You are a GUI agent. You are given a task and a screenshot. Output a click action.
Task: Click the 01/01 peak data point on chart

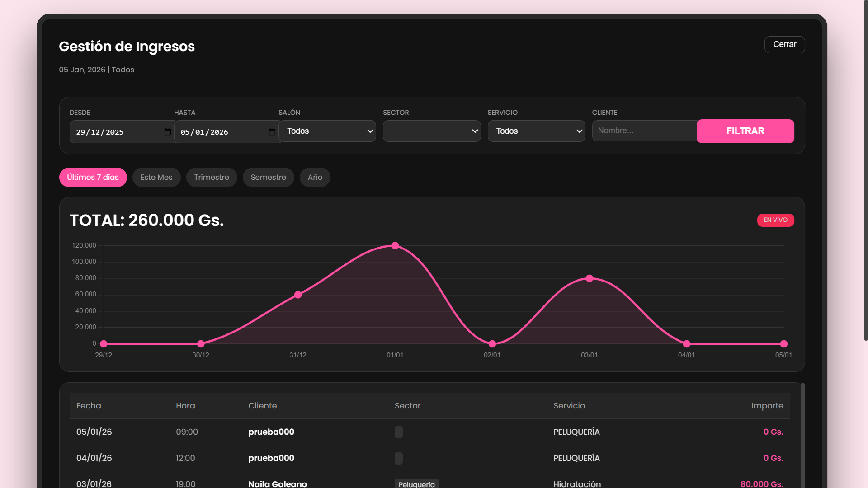pyautogui.click(x=395, y=246)
